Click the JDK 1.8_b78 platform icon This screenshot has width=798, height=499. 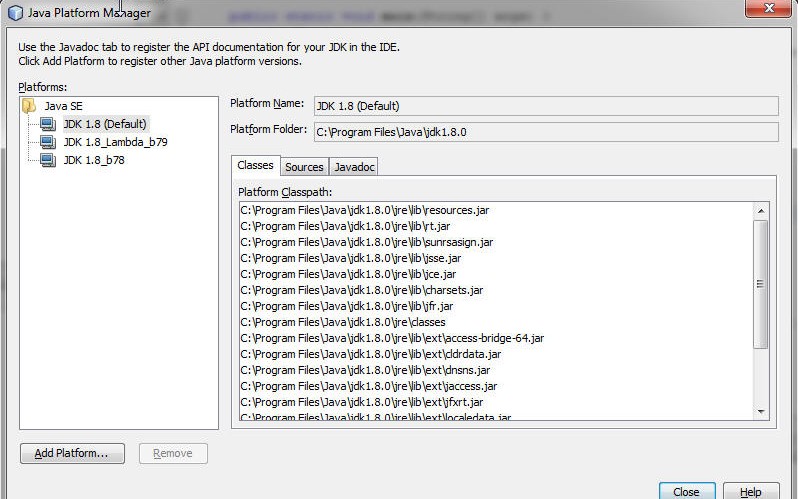[x=47, y=160]
